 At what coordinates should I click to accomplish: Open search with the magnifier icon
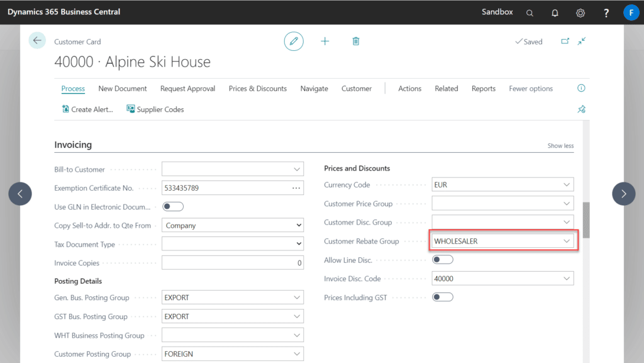click(x=530, y=13)
